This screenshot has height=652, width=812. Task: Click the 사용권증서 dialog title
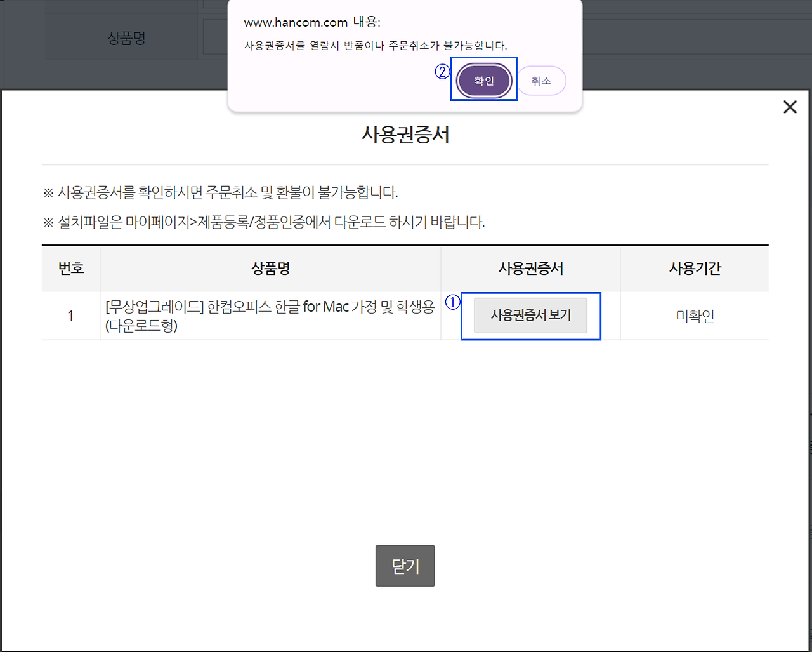pos(405,135)
